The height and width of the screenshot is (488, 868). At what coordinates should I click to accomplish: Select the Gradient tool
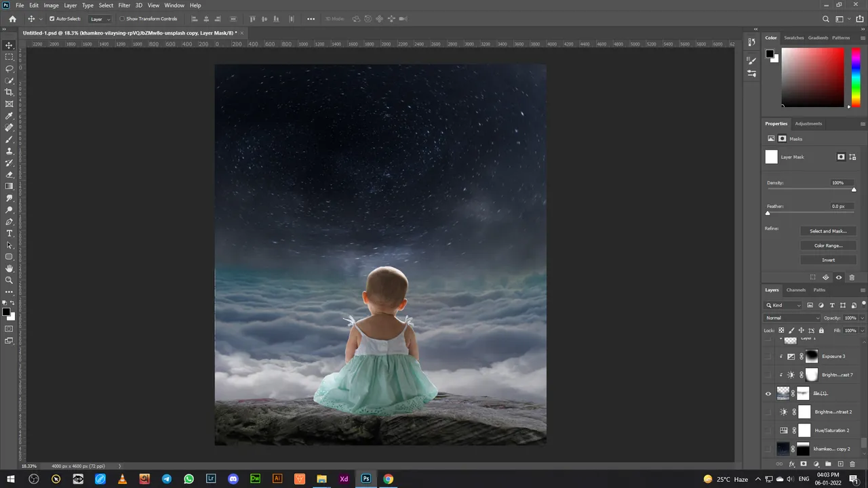(x=9, y=186)
